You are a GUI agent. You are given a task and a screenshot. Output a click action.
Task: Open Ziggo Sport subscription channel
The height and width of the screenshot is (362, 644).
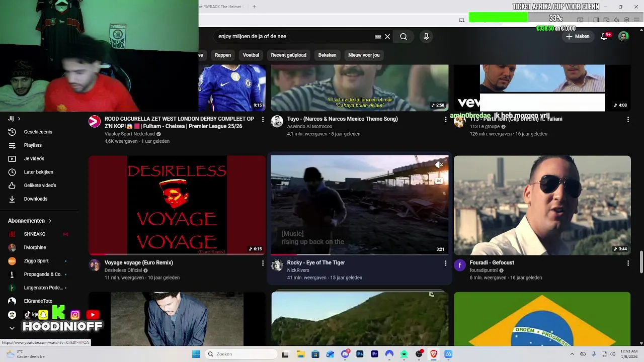click(x=39, y=261)
